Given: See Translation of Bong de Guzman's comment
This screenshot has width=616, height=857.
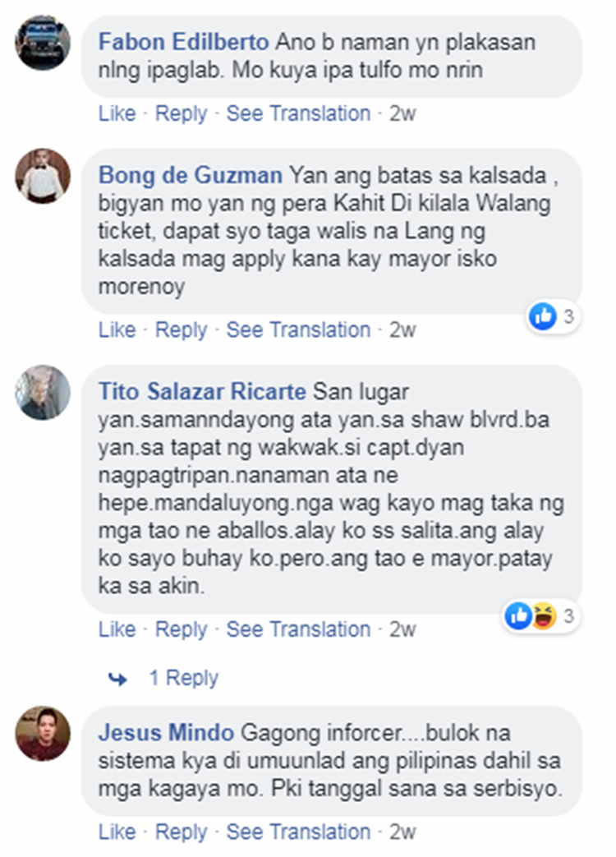Looking at the screenshot, I should 298,330.
